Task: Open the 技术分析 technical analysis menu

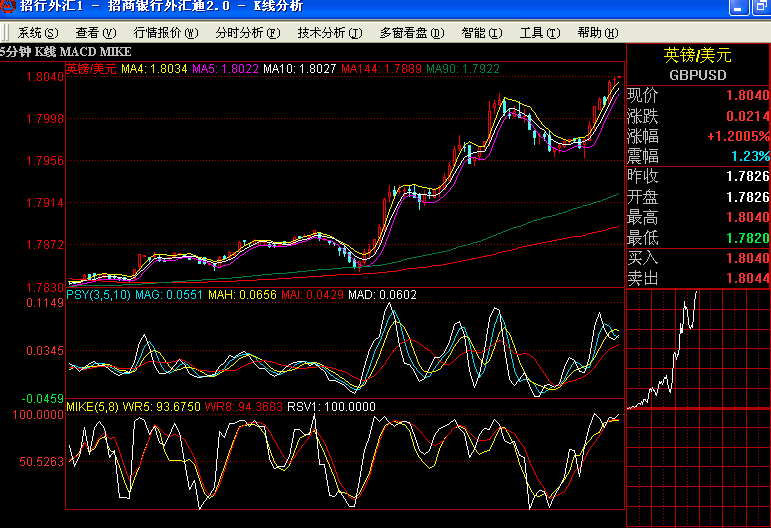Action: [x=329, y=33]
